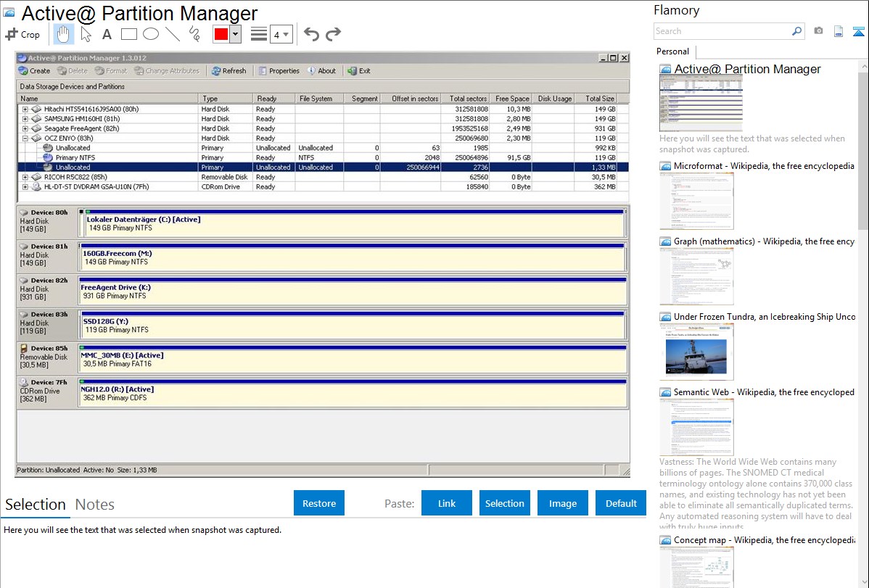
Task: Click Delete in the Partition Manager toolbar
Action: tap(73, 71)
